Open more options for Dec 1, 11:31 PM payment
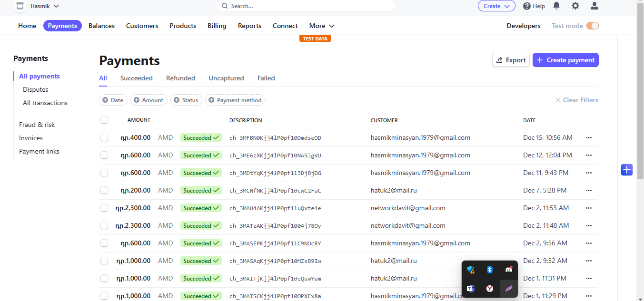This screenshot has height=301, width=644. click(589, 278)
